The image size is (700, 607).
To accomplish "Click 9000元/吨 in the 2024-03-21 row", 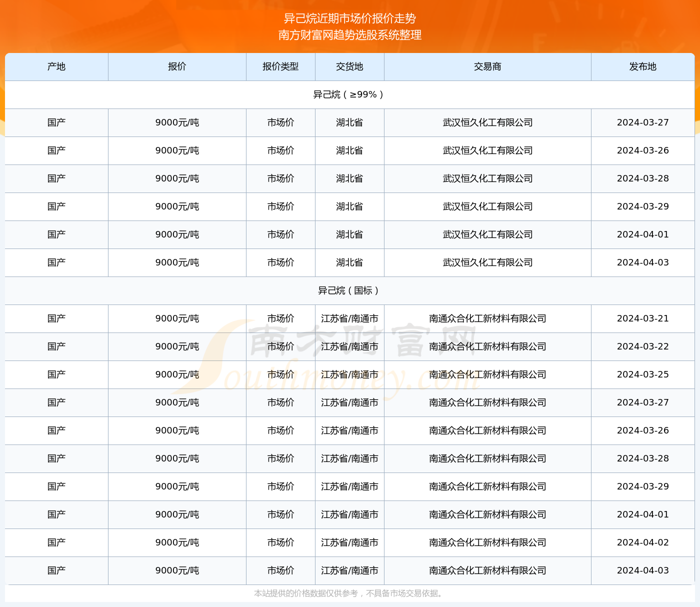I will [177, 318].
